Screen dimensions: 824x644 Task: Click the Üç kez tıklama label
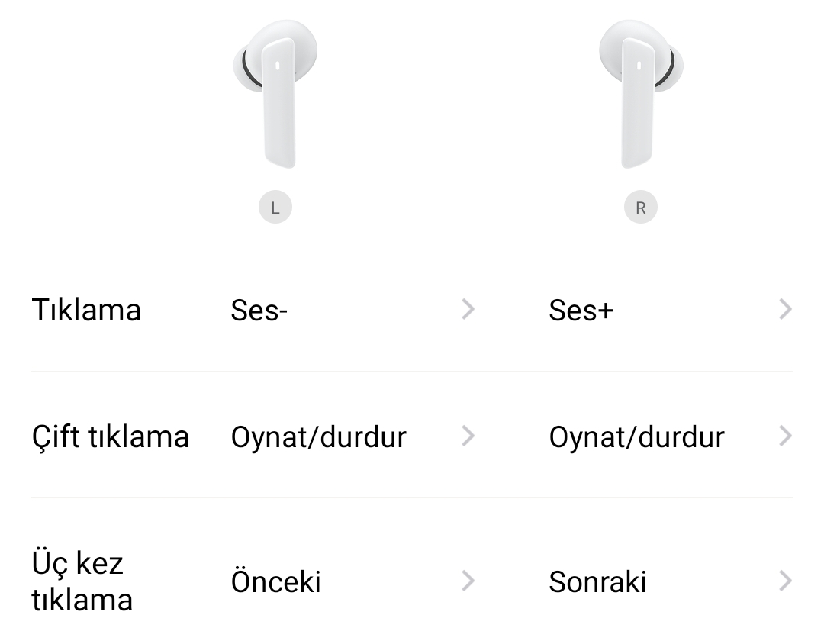pyautogui.click(x=82, y=581)
